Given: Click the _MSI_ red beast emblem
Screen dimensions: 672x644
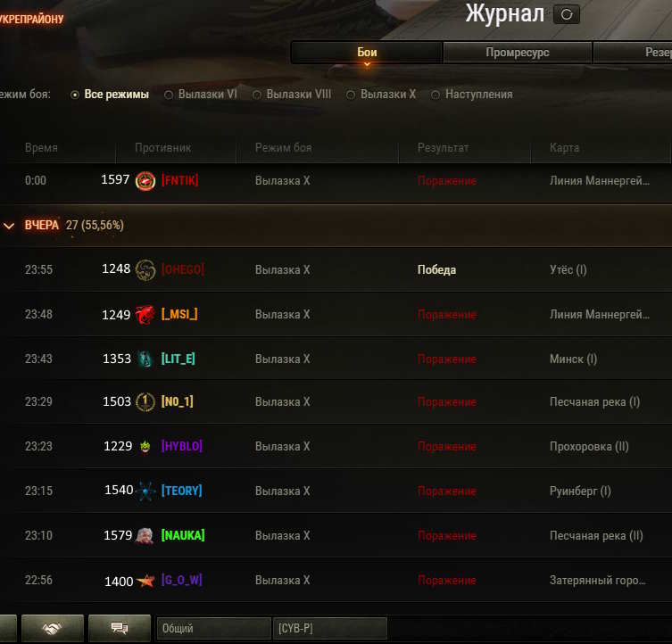Looking at the screenshot, I should (145, 315).
